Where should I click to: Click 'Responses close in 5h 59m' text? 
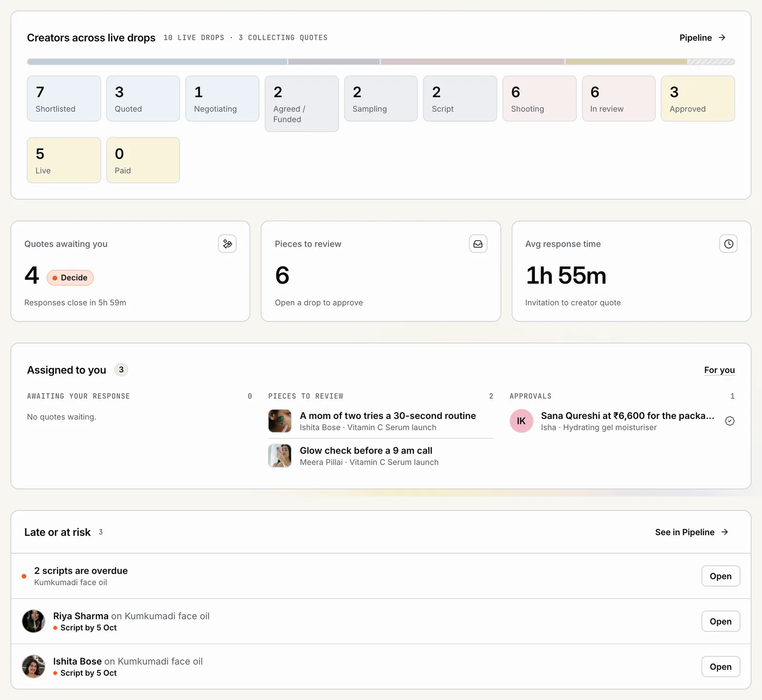[75, 303]
